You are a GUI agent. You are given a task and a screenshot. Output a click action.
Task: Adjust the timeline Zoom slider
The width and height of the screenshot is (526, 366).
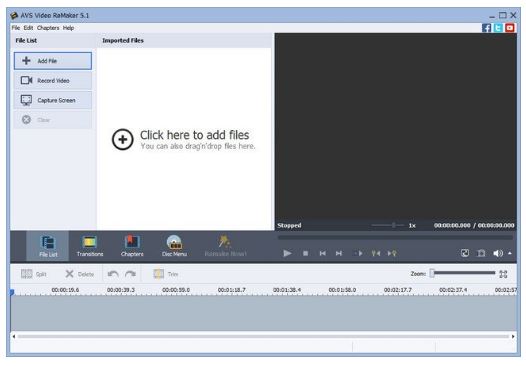pos(463,273)
